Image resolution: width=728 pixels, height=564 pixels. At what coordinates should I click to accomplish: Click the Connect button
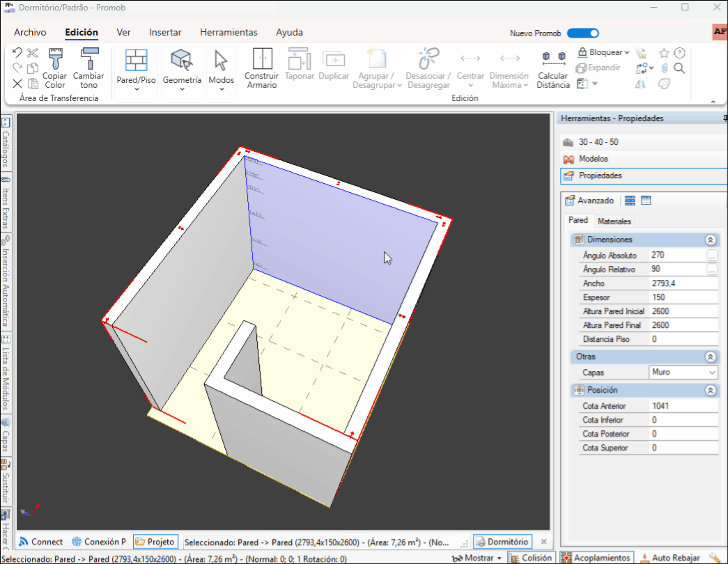pos(40,542)
